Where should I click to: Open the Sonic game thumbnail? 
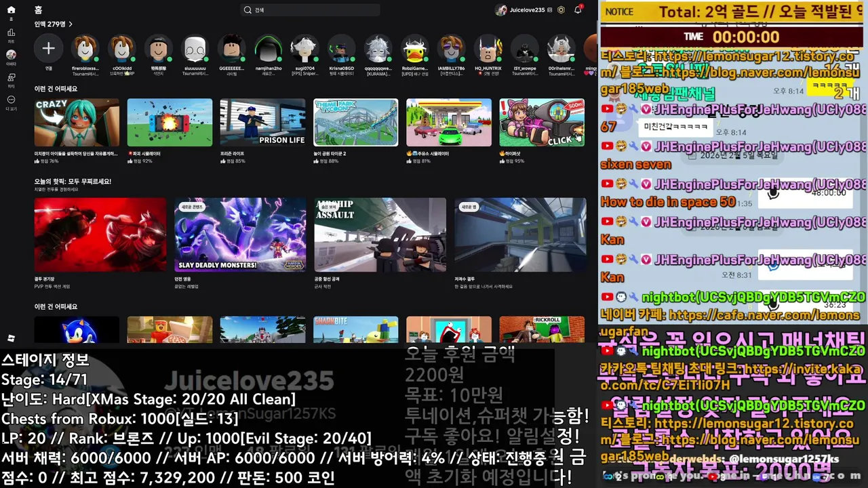coord(77,329)
